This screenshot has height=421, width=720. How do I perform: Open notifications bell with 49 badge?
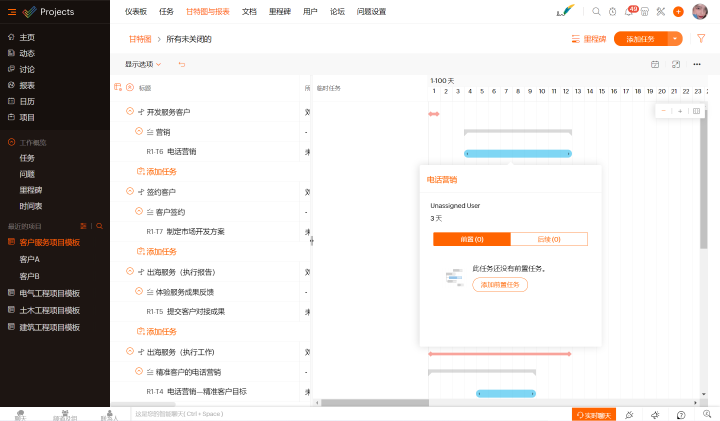[629, 12]
